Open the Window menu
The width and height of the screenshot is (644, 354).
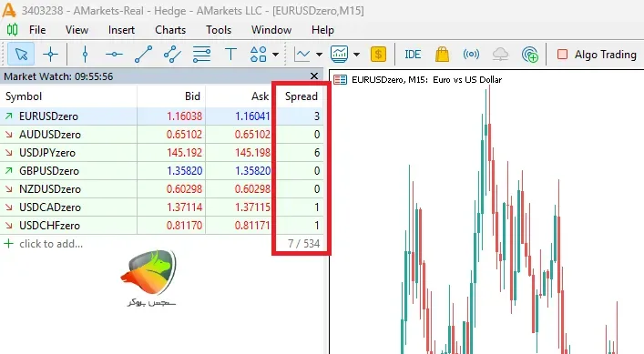click(271, 30)
